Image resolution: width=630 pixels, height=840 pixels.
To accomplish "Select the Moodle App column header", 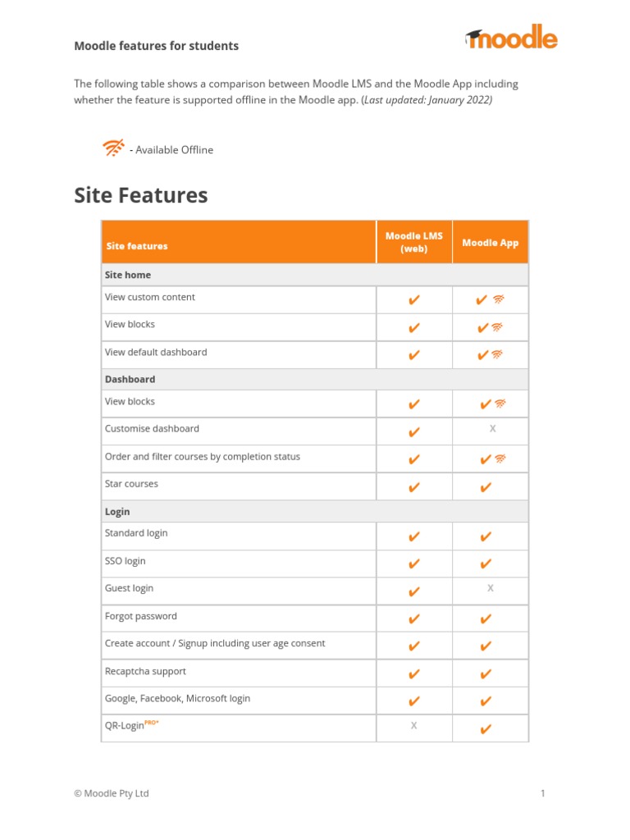I will (x=491, y=243).
